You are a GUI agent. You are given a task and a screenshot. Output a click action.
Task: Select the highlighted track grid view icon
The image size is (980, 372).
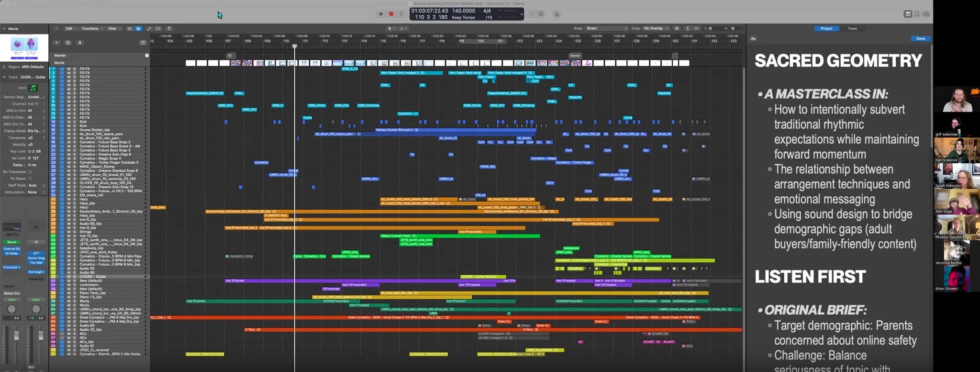138,29
